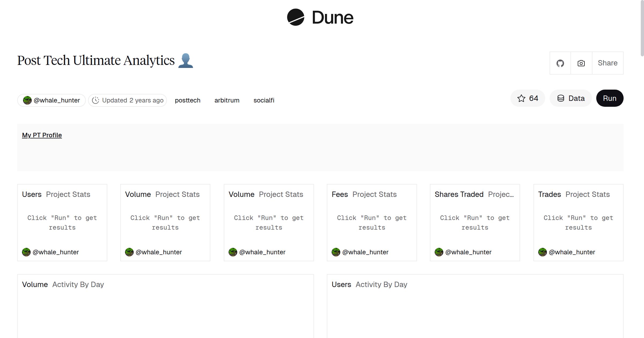Click the Share button

point(608,63)
